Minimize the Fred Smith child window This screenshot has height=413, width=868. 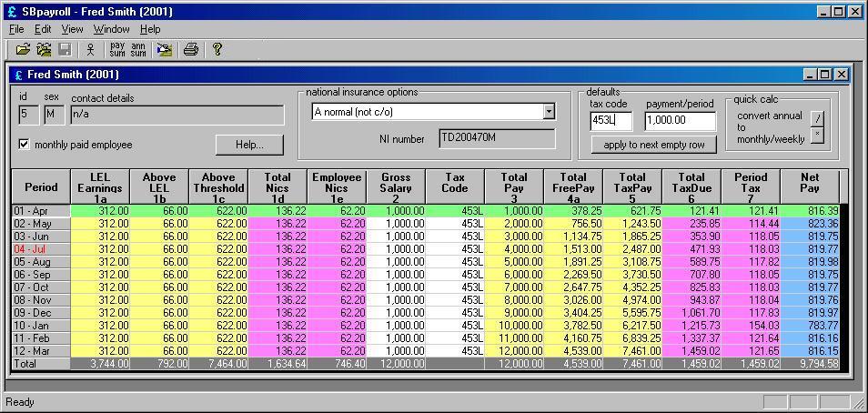tap(810, 75)
